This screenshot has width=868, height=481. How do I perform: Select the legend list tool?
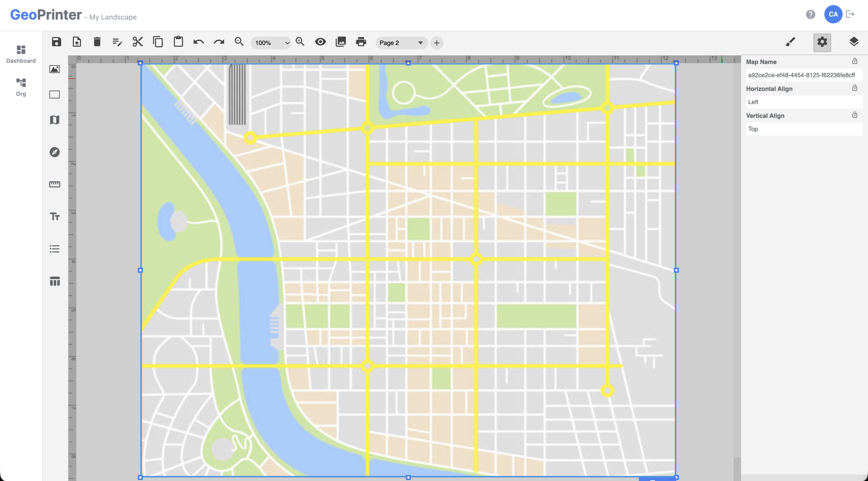click(x=55, y=249)
